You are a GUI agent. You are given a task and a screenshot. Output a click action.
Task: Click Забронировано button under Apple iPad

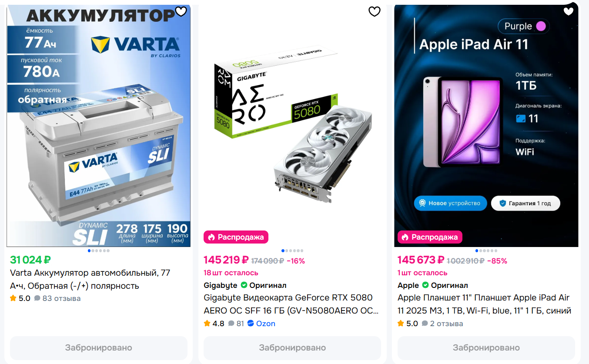[486, 348]
